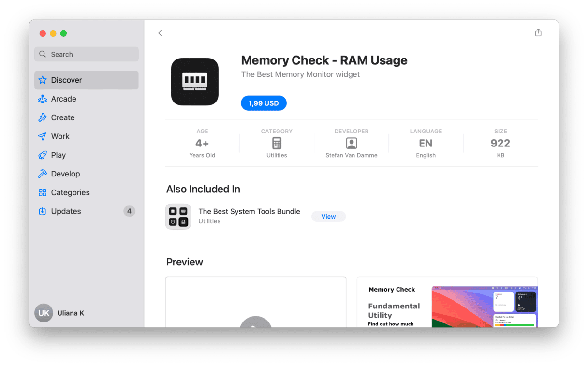Maximize the App Store window

tap(63, 33)
